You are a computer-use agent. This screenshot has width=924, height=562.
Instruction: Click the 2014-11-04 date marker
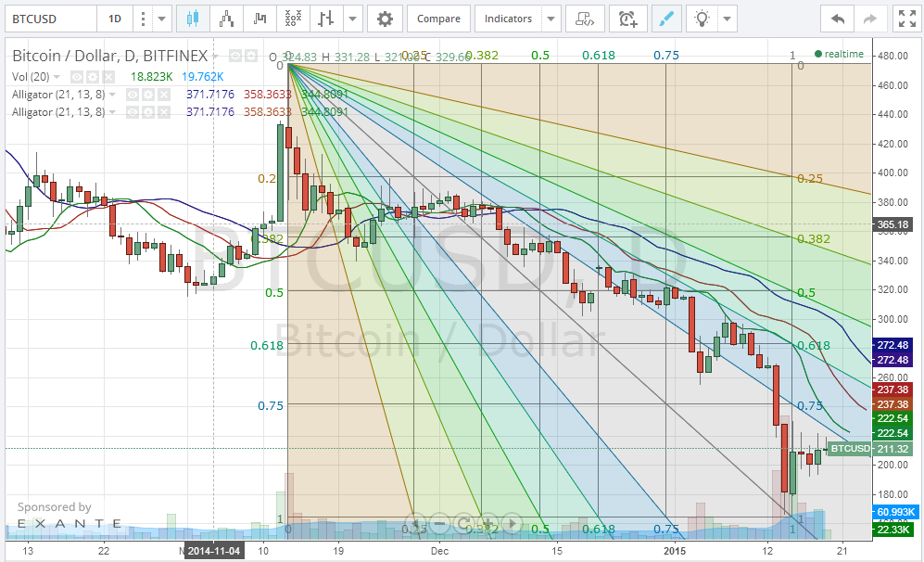click(214, 551)
